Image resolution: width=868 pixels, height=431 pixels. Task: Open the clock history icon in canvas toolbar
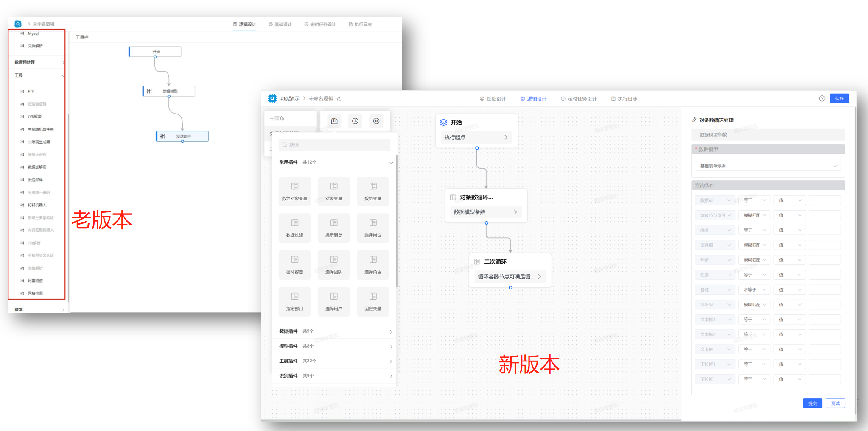(x=355, y=121)
